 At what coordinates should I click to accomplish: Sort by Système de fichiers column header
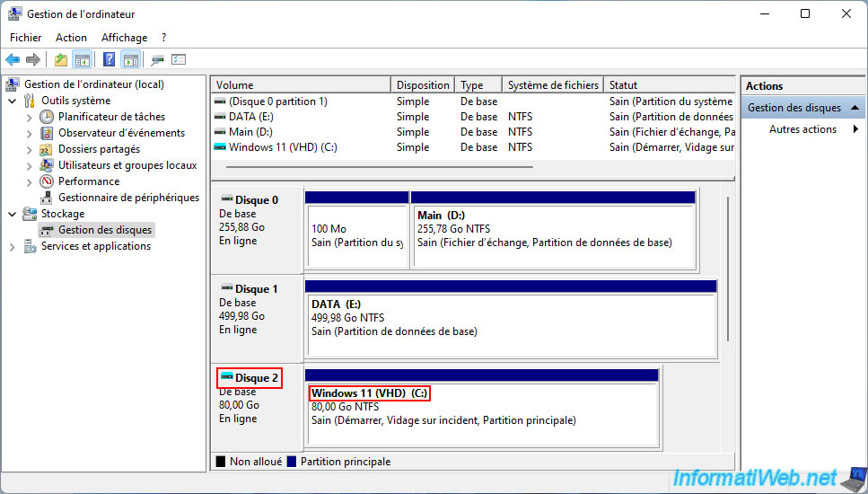pos(553,84)
